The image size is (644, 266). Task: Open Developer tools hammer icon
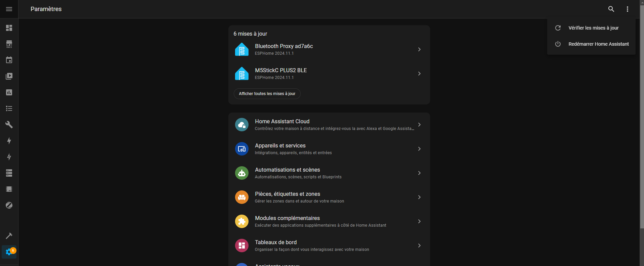click(9, 236)
